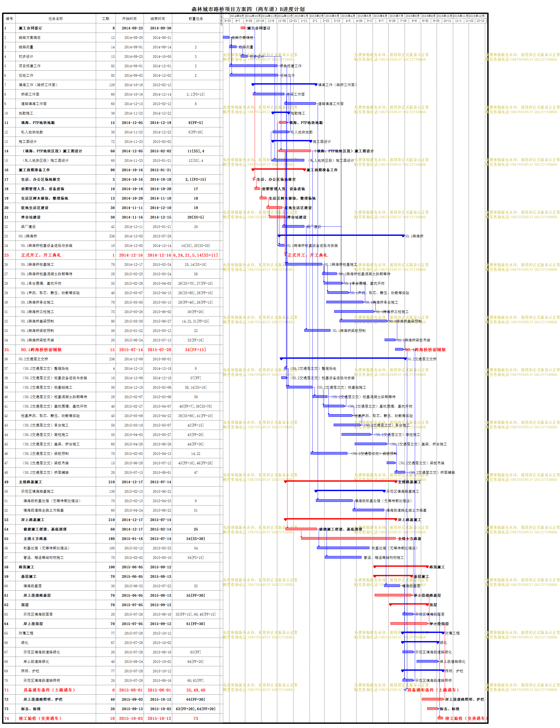560x728 pixels.
Task: Click end date 2015-10-12 in row 74
Action: coord(159,718)
